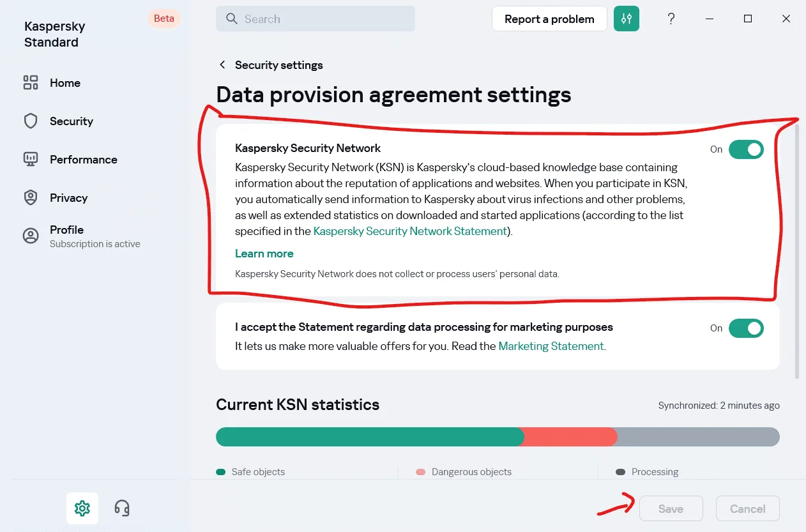Select Security in the sidebar
Screen dimensions: 806x532
click(x=72, y=121)
